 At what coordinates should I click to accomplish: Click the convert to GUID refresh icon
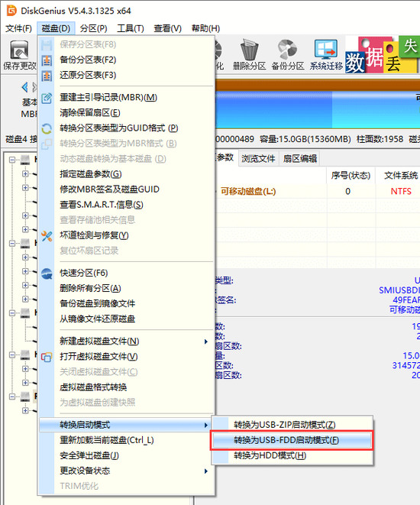pos(47,128)
